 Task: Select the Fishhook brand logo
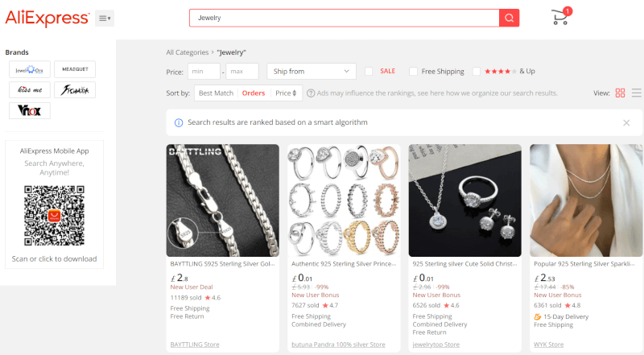coord(75,90)
